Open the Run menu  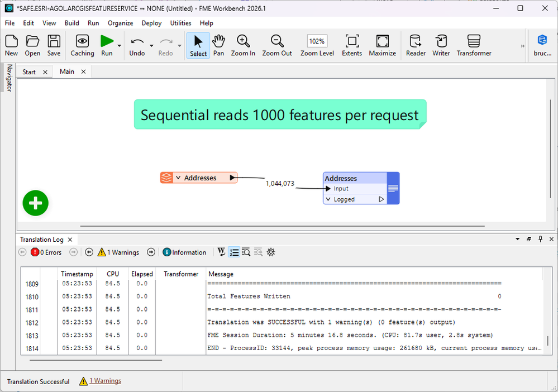click(x=93, y=23)
